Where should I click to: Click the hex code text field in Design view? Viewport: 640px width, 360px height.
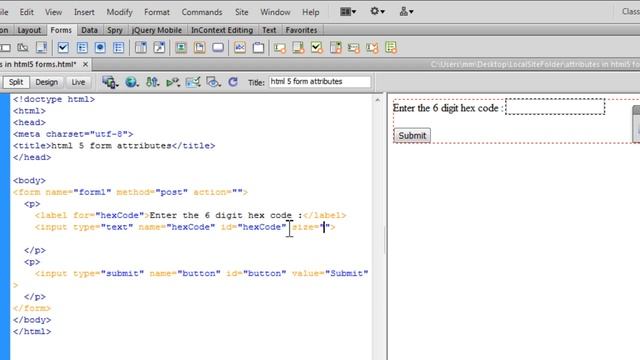point(555,107)
